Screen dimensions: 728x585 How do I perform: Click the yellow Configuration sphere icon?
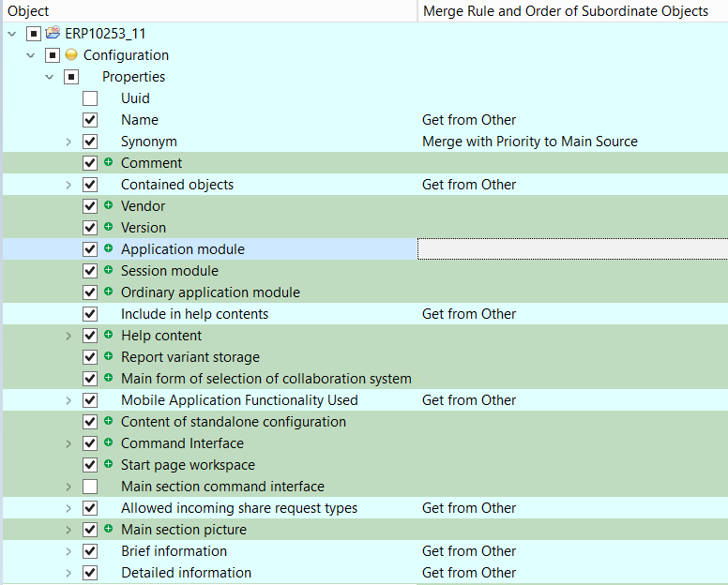71,55
